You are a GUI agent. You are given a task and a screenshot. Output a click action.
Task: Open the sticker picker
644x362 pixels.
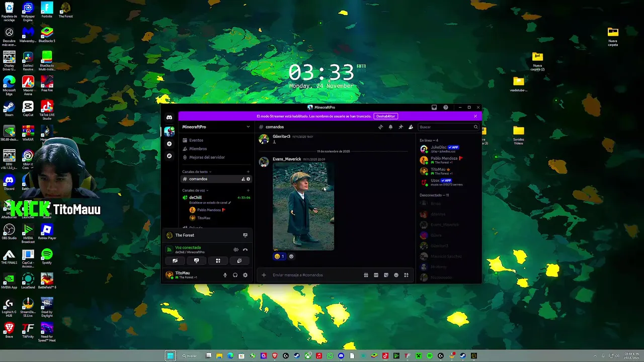(x=386, y=275)
